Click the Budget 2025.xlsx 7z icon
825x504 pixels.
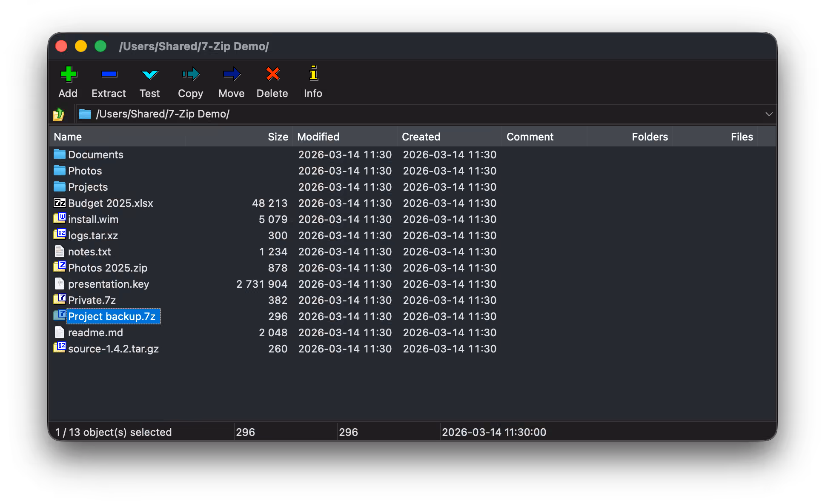[x=60, y=203]
